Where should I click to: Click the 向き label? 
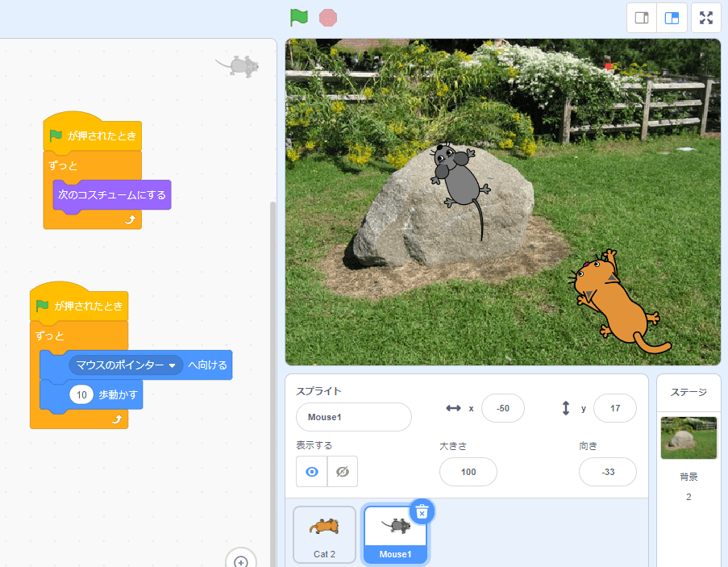(588, 446)
